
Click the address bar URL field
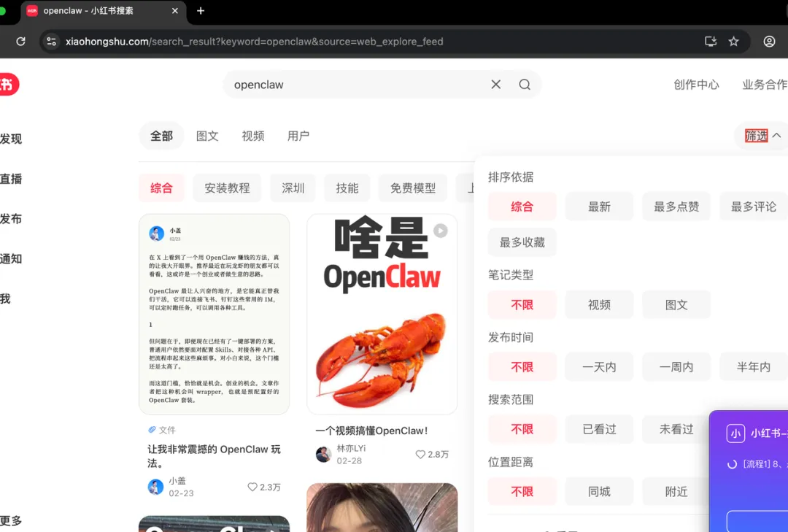[372, 42]
